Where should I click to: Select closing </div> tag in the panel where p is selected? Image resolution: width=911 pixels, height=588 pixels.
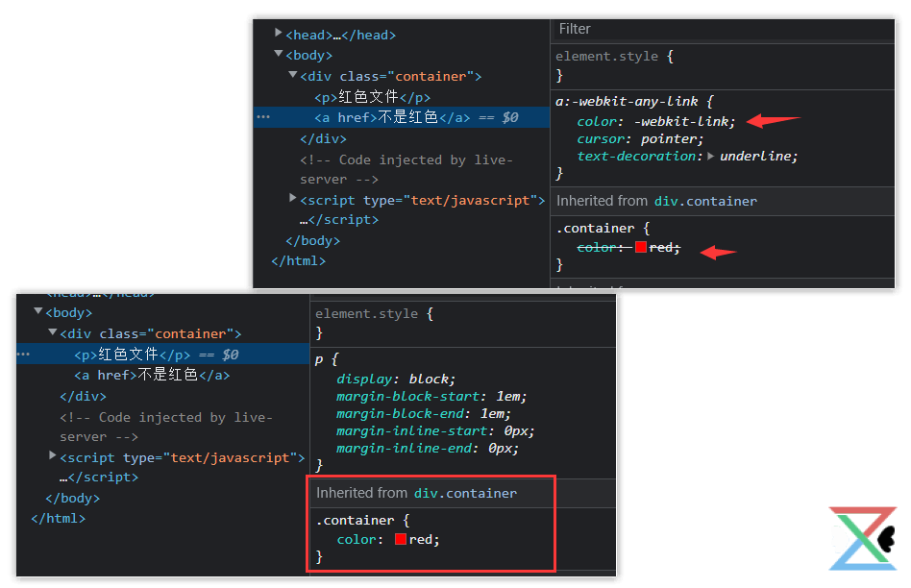[x=83, y=396]
